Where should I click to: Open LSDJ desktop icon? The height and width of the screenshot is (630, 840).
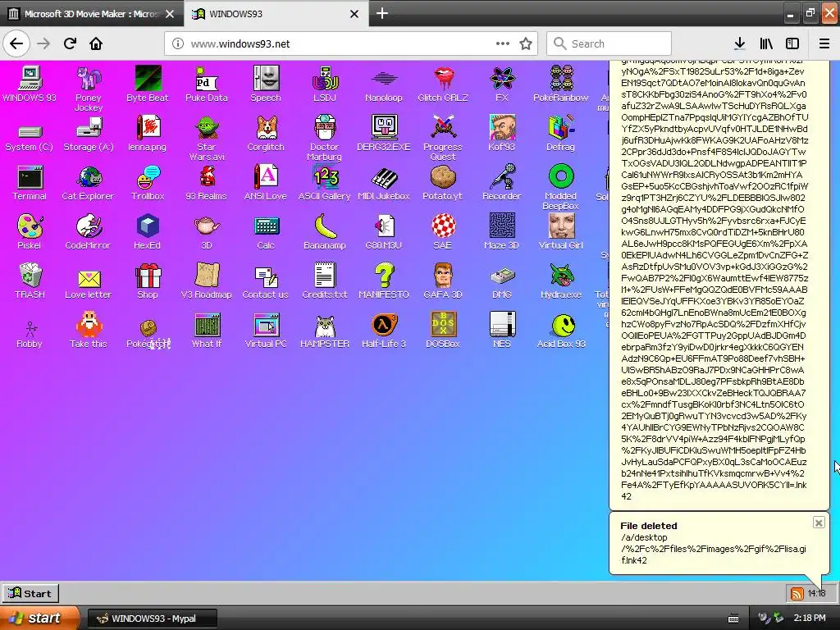(325, 79)
